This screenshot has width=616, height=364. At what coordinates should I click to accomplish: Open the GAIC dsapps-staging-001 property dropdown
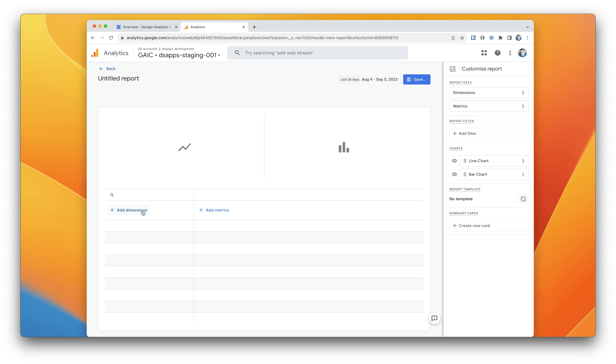tap(179, 55)
